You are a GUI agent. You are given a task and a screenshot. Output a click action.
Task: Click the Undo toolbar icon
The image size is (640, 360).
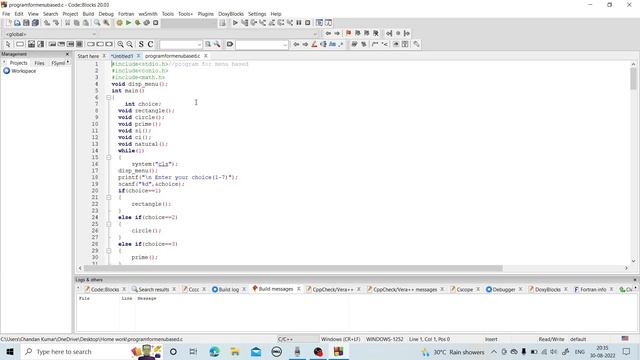tap(47, 23)
